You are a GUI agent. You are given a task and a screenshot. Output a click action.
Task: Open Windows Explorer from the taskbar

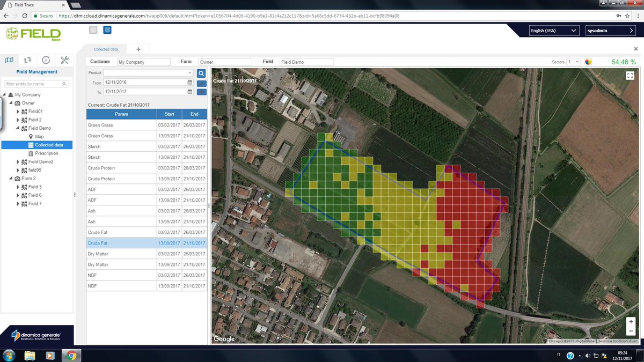coord(30,355)
